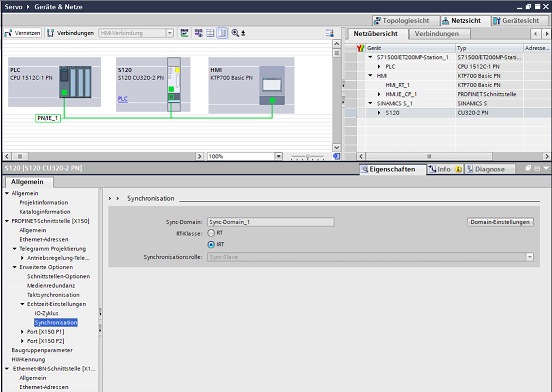
Task: Click the Domain-Einstellungen button
Action: click(x=500, y=222)
